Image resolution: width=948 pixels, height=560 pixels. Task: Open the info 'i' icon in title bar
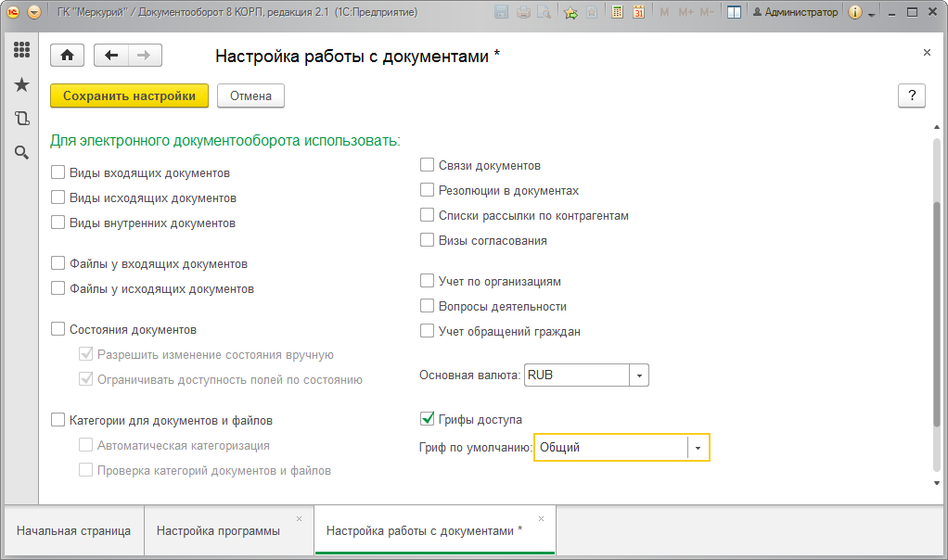click(855, 12)
